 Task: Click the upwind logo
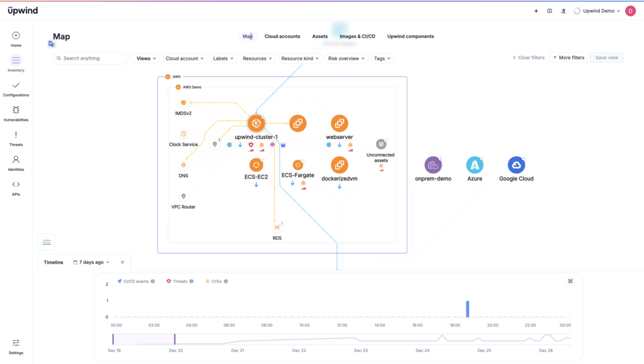[23, 11]
